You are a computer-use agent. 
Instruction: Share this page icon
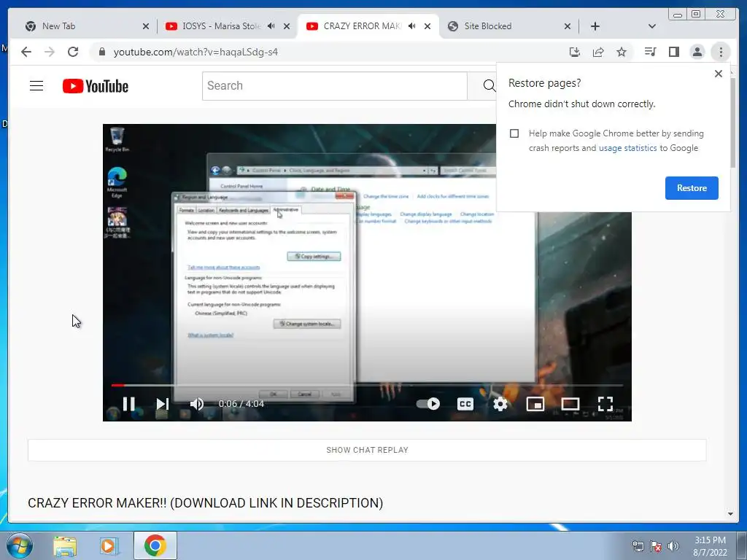pyautogui.click(x=598, y=52)
